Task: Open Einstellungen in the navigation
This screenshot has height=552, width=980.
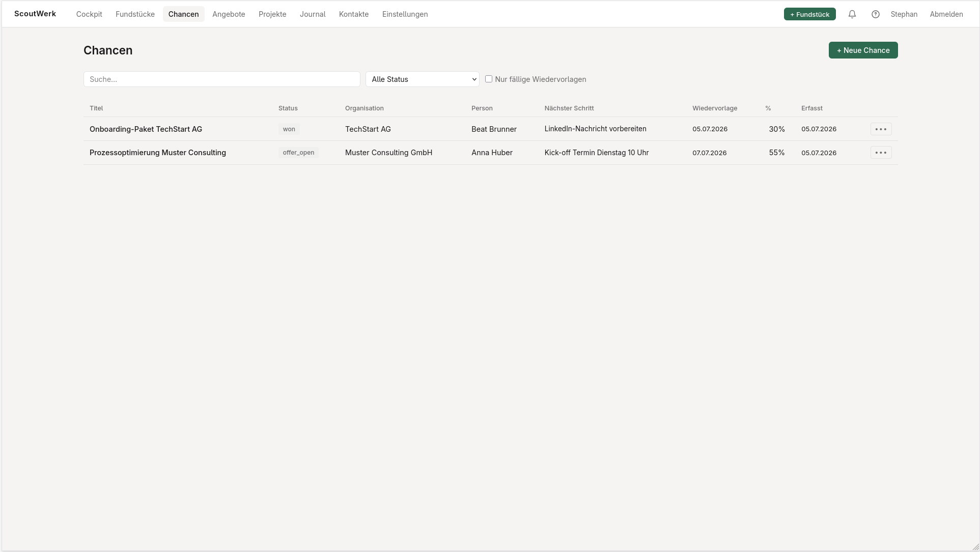Action: (405, 14)
